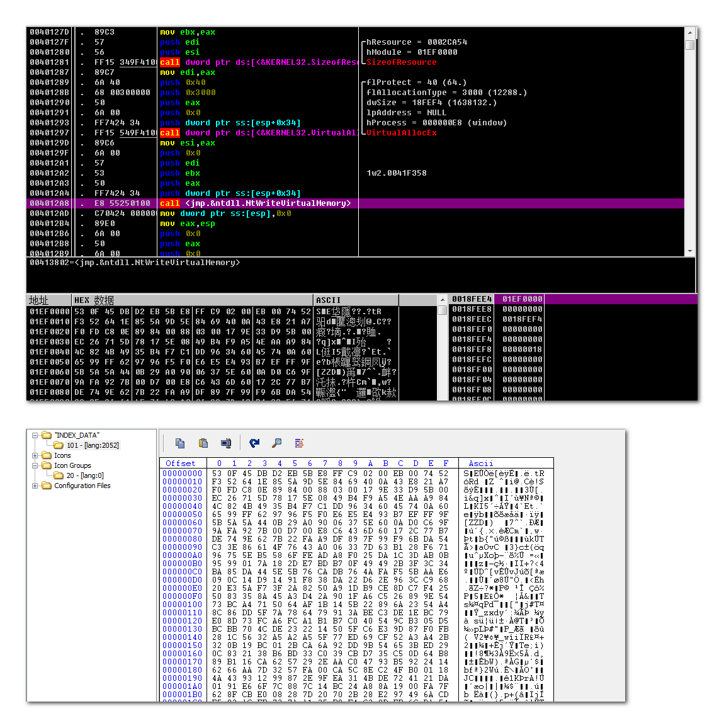724x728 pixels.
Task: Click the Copy icon in hex editor toolbar
Action: [x=180, y=443]
